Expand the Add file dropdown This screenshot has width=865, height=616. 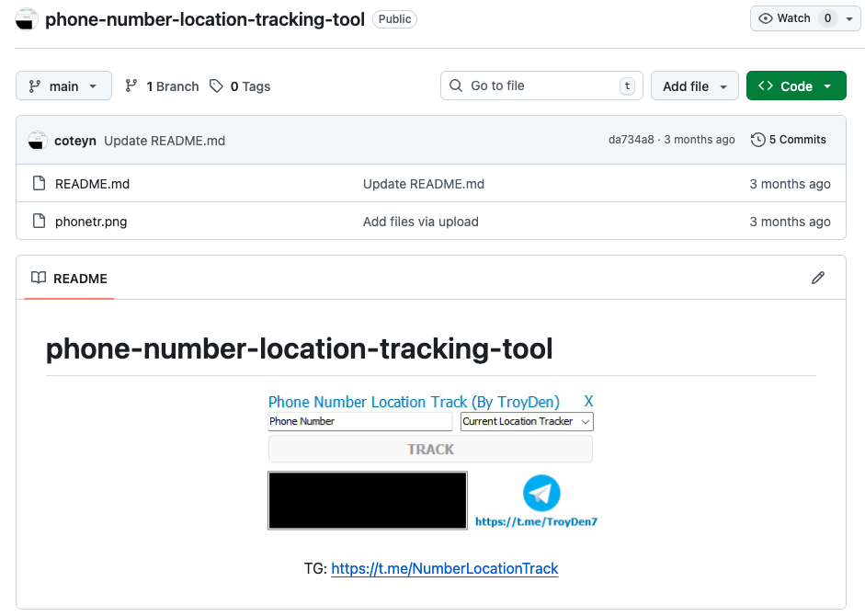click(695, 86)
